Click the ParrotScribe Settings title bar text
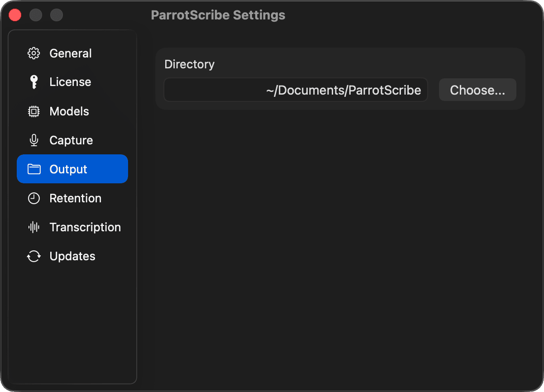The image size is (544, 392). pyautogui.click(x=218, y=15)
